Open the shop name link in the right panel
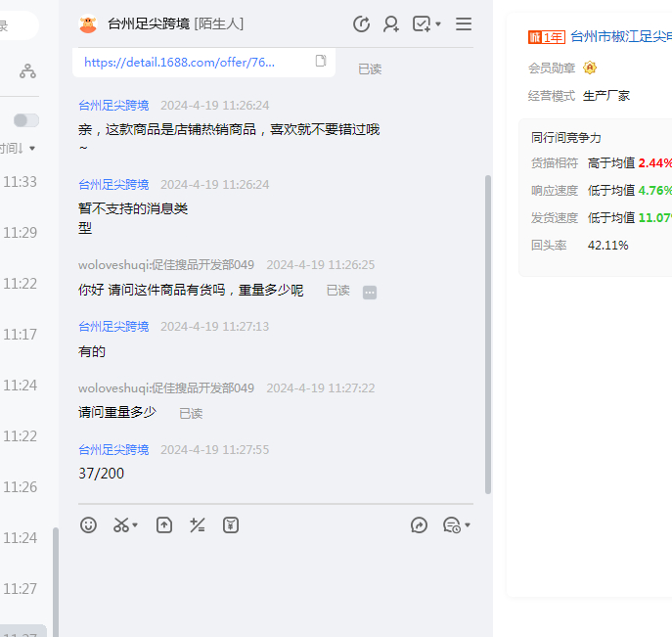The height and width of the screenshot is (637, 672). click(620, 37)
